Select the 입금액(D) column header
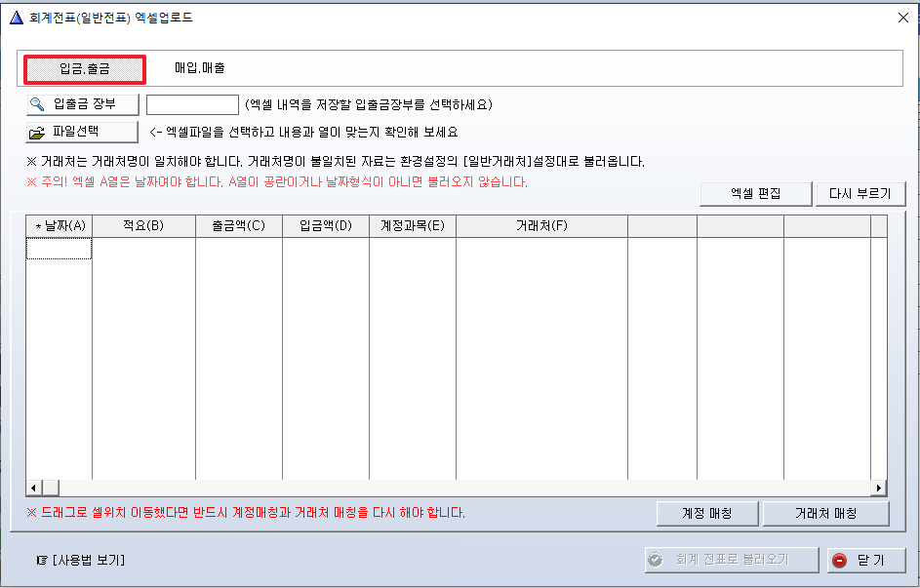 tap(326, 226)
